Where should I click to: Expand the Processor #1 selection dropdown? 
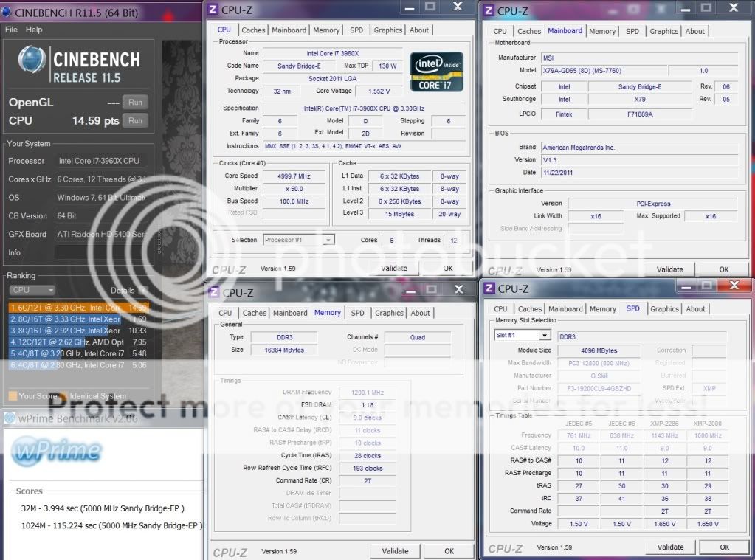[298, 240]
